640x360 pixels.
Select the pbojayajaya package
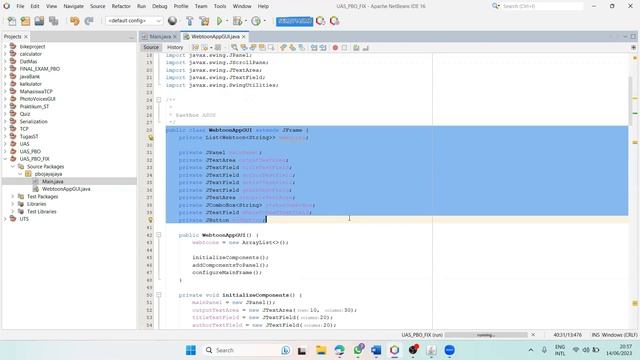48,174
